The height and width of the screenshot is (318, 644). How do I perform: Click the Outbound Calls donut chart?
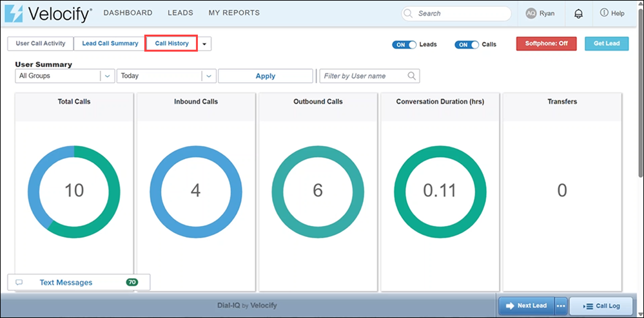click(x=318, y=192)
